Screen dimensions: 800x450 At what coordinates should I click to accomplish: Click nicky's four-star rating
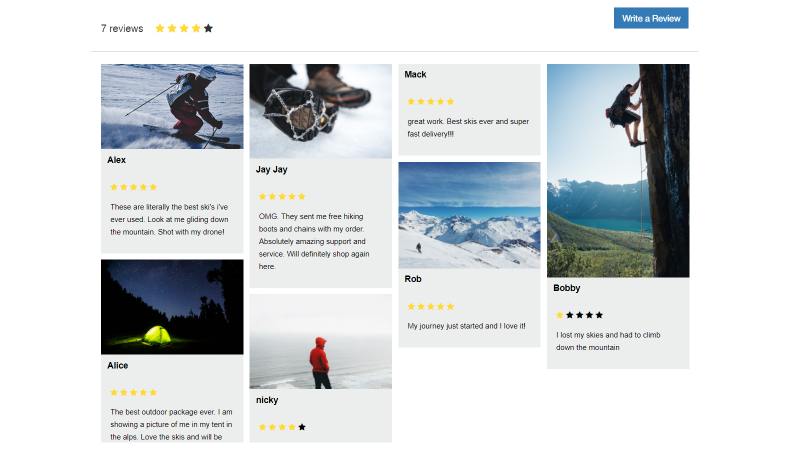tap(282, 427)
